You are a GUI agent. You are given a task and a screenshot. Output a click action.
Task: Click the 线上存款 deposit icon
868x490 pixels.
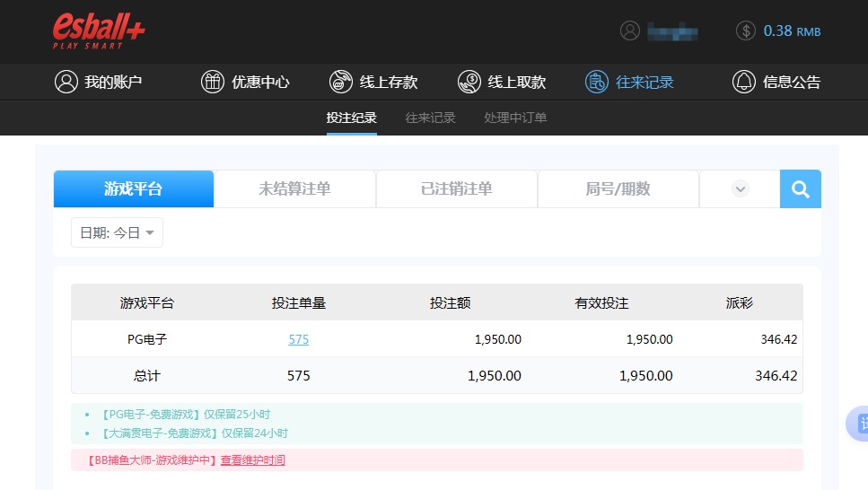tap(341, 82)
